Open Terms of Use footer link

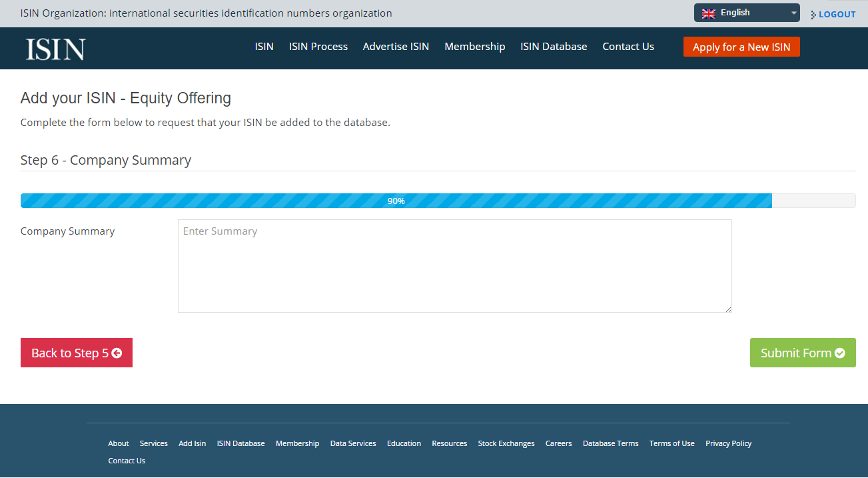(x=671, y=443)
